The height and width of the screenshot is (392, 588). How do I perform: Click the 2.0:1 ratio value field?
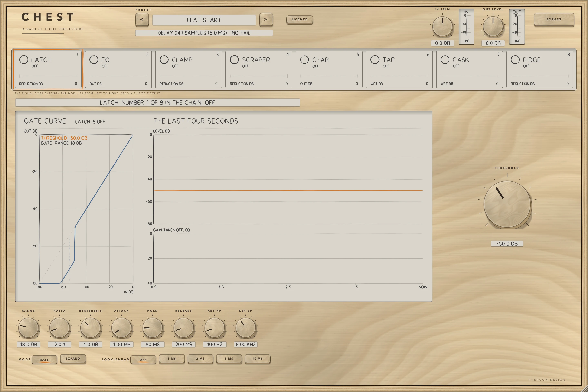coord(59,344)
